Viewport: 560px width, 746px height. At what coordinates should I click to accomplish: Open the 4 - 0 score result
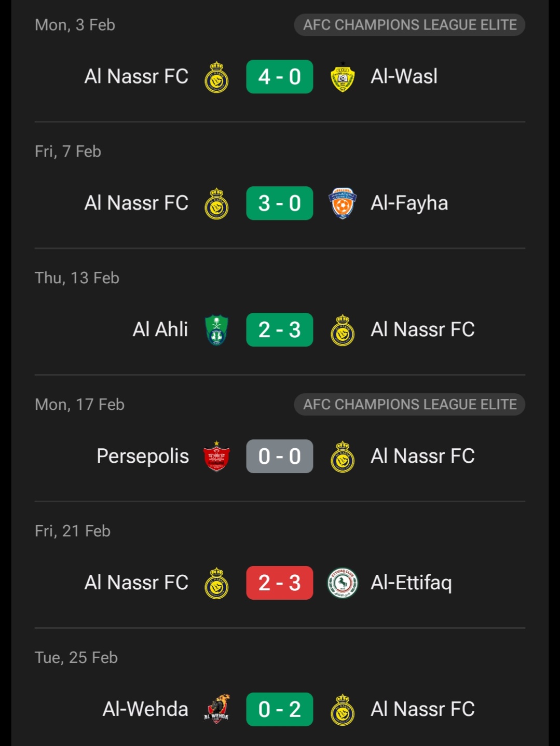(280, 77)
